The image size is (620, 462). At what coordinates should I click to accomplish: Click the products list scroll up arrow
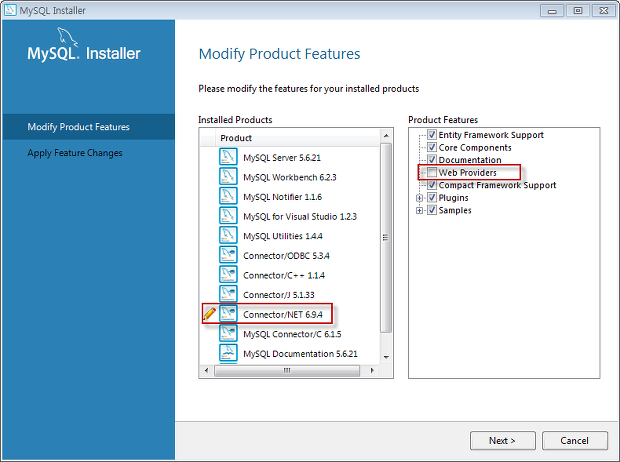[386, 136]
